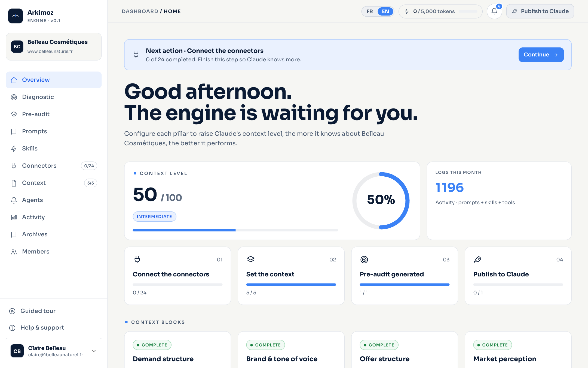588x368 pixels.
Task: Click the lightning bolt tokens icon
Action: point(406,11)
